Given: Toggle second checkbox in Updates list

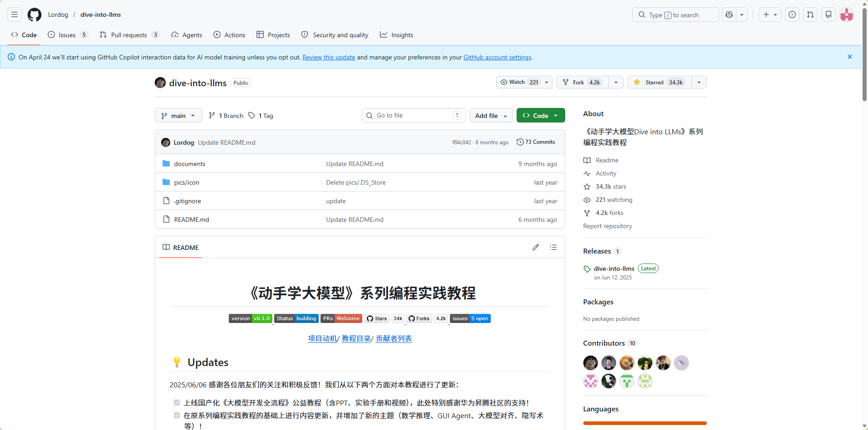Looking at the screenshot, I should click(x=177, y=415).
